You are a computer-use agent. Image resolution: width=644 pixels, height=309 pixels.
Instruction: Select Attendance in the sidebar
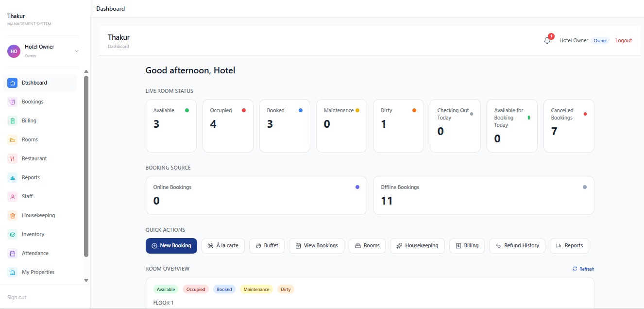coord(40,254)
